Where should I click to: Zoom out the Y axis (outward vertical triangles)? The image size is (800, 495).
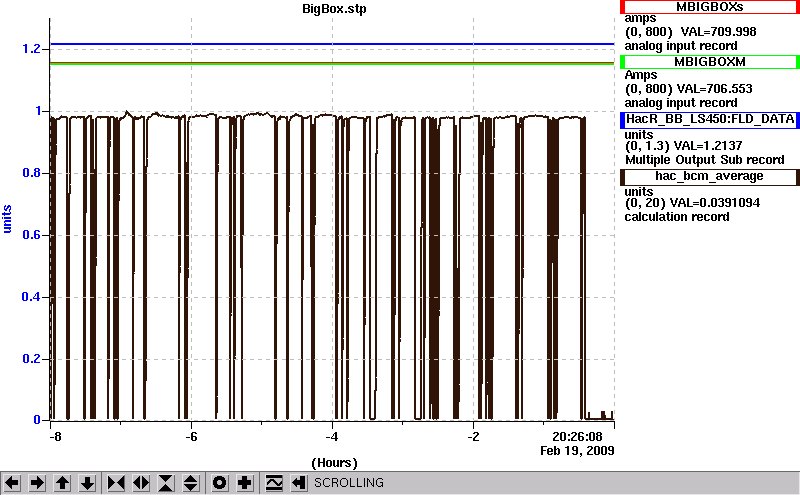click(191, 483)
